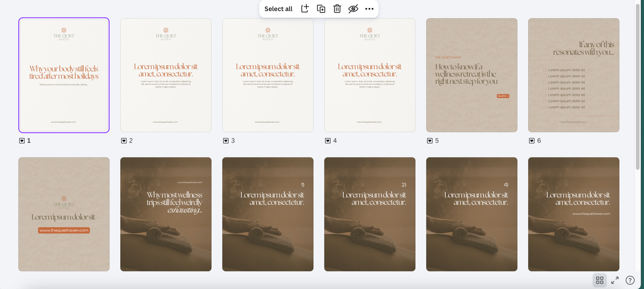Open 'If any of this resonates' checklist page
Viewport: 644px width, 289px height.
573,75
